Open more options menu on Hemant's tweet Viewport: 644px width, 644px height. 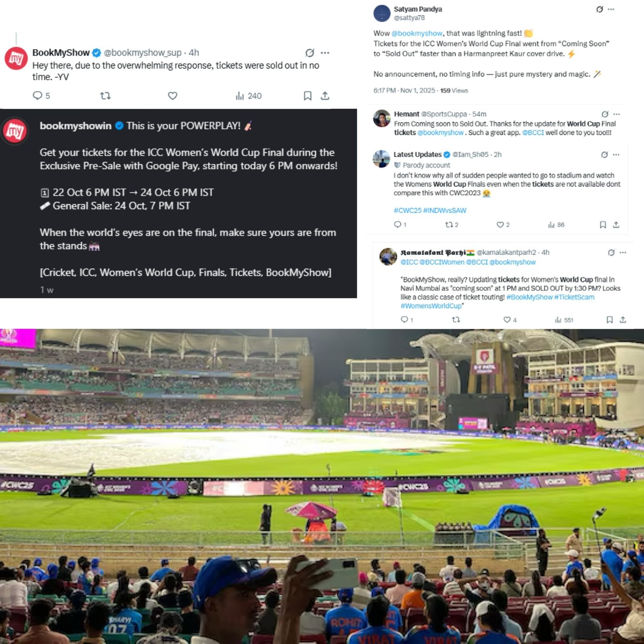[616, 114]
